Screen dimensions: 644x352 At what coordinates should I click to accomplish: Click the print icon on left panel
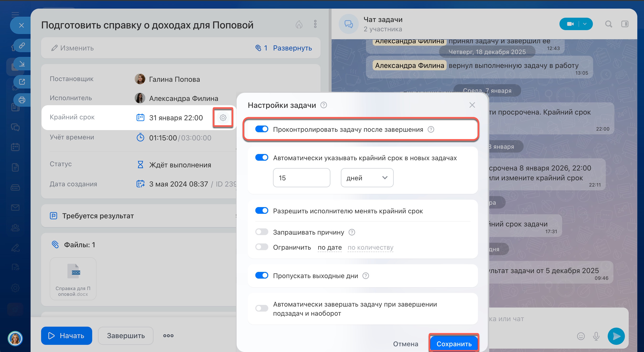[x=22, y=100]
